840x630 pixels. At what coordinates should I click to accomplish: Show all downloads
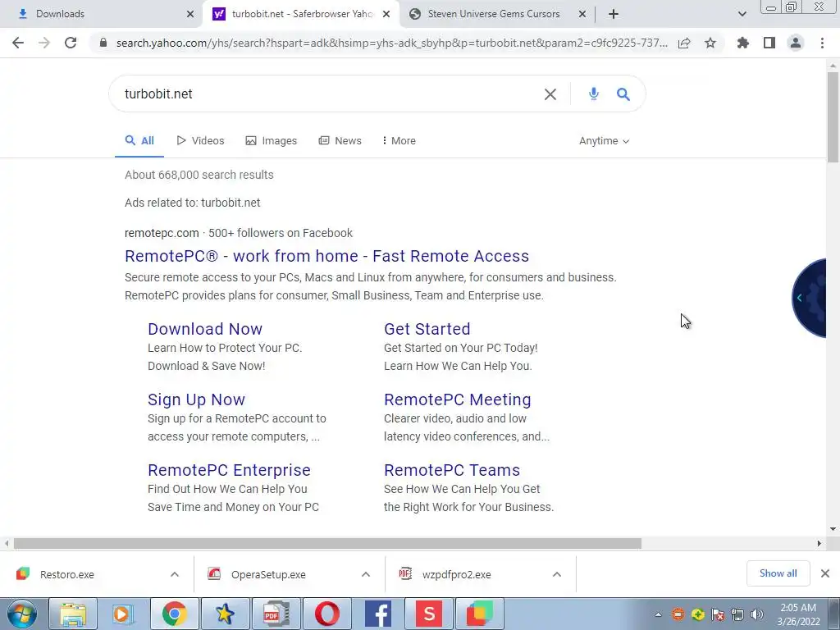[x=778, y=573]
